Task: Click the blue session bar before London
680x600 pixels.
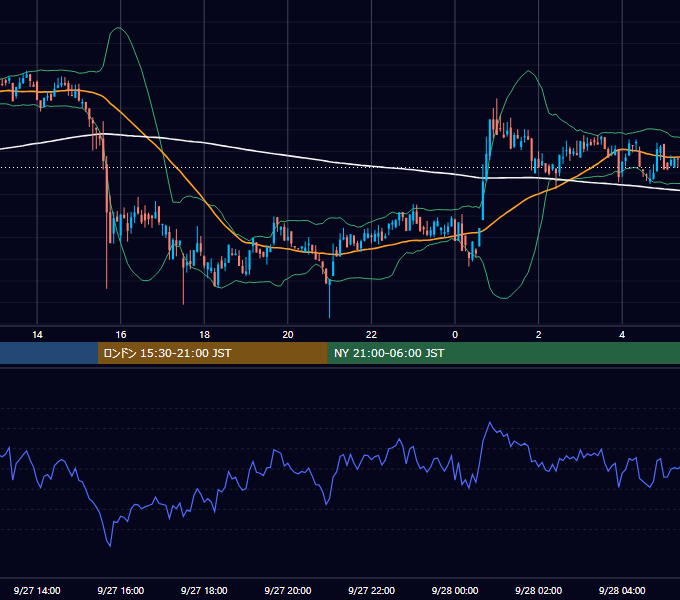Action: 49,353
